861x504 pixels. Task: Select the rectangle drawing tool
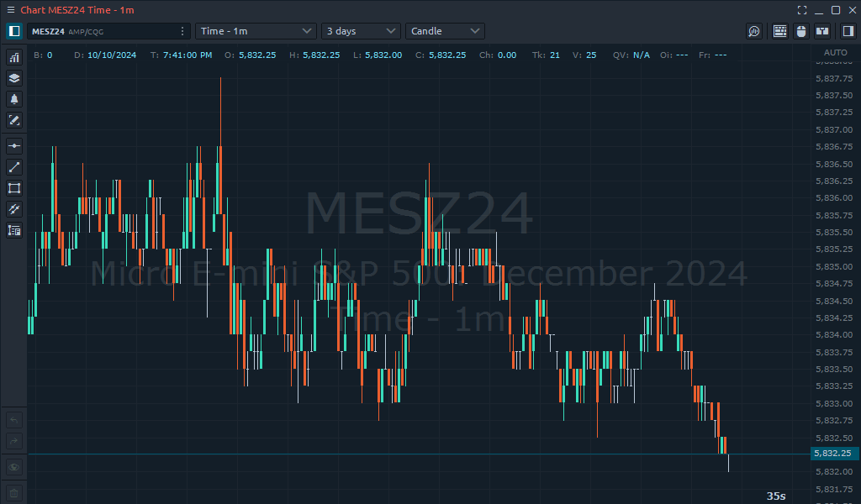click(x=14, y=188)
